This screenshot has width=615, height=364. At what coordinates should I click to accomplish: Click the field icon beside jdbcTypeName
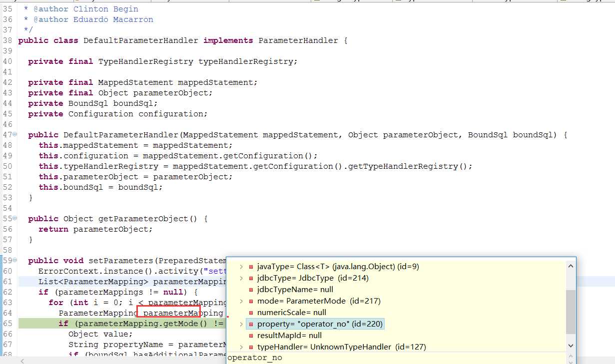coord(251,290)
